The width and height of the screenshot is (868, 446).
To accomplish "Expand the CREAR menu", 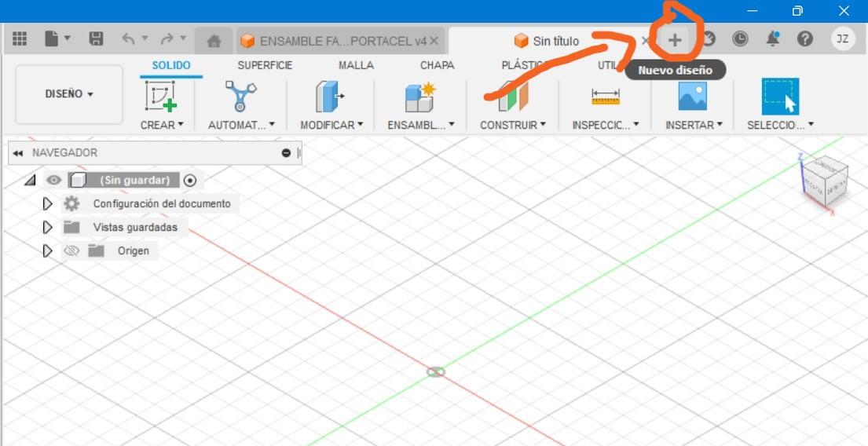I will [162, 125].
